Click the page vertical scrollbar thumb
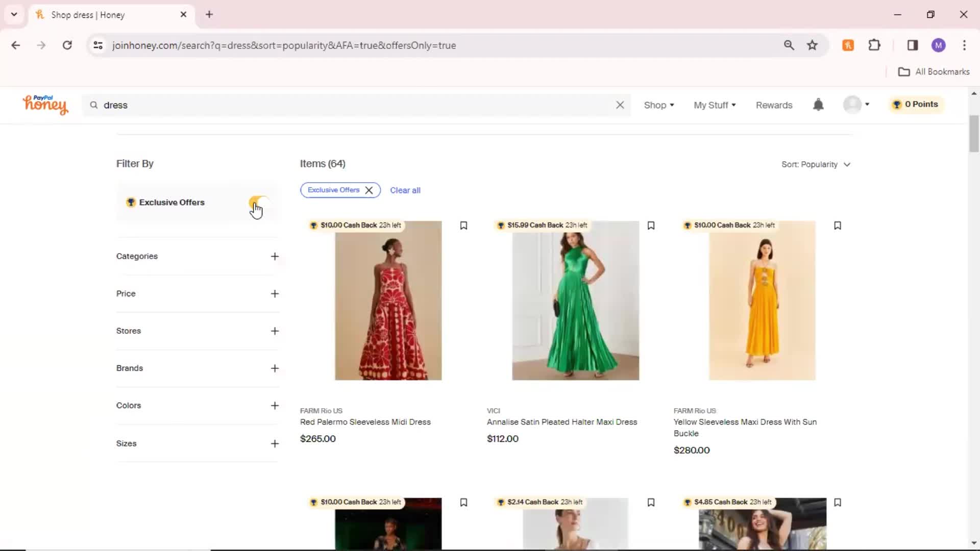This screenshot has height=551, width=980. (974, 134)
